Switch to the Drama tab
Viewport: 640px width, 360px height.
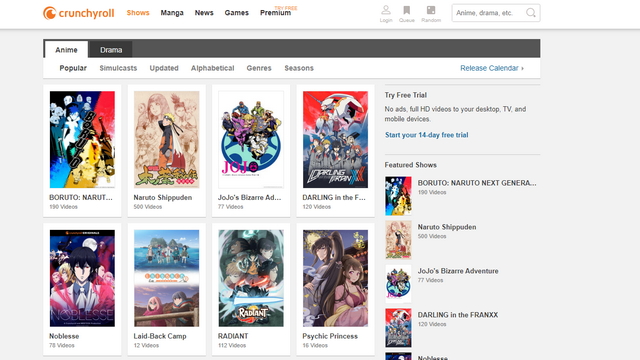click(111, 50)
